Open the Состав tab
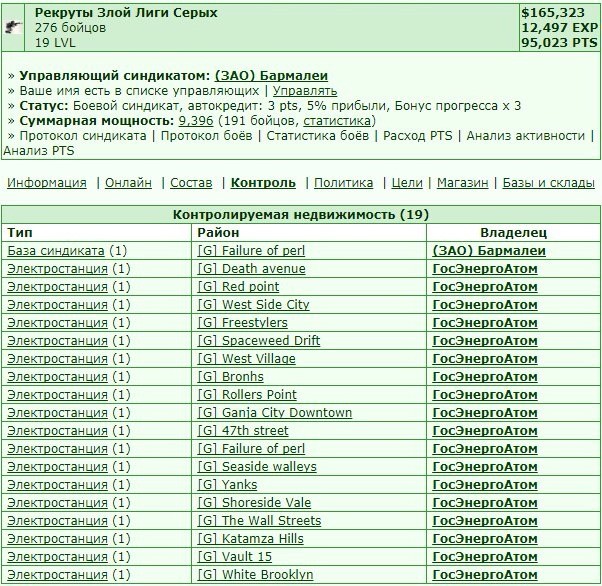 point(191,182)
